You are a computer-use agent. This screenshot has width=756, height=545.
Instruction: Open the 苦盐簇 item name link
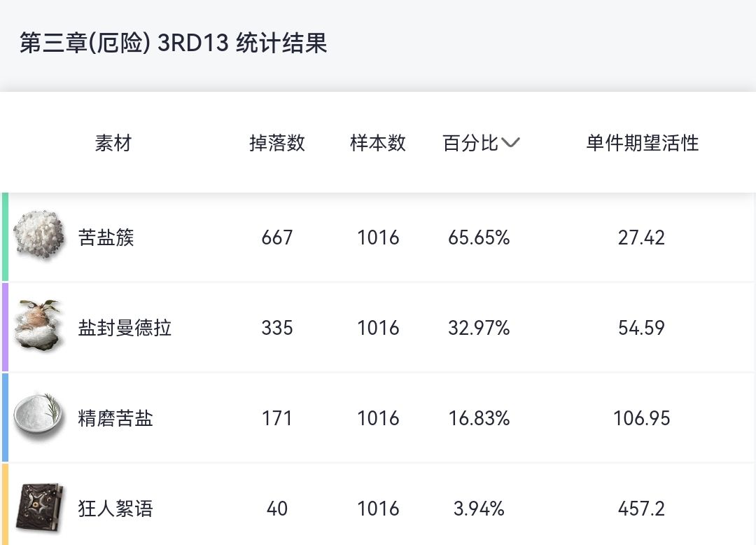pos(106,237)
